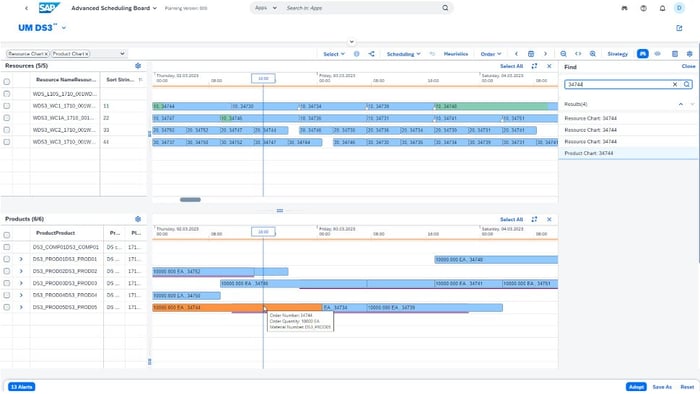Screen dimensions: 700x394
Task: Click Select All above the Resource chart
Action: point(511,66)
